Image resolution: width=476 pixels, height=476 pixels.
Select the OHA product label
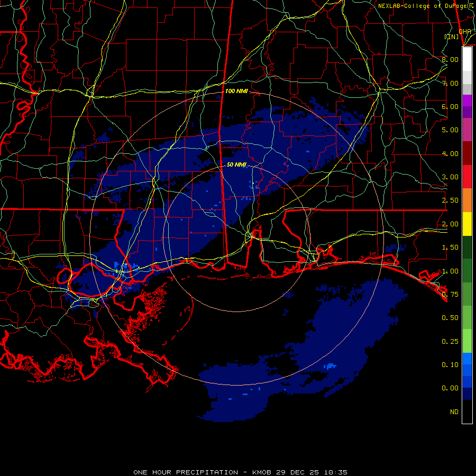[465, 31]
